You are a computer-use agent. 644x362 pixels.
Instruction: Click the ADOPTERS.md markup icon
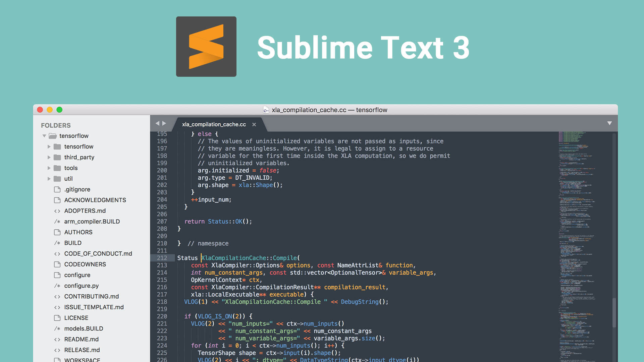[x=57, y=211]
